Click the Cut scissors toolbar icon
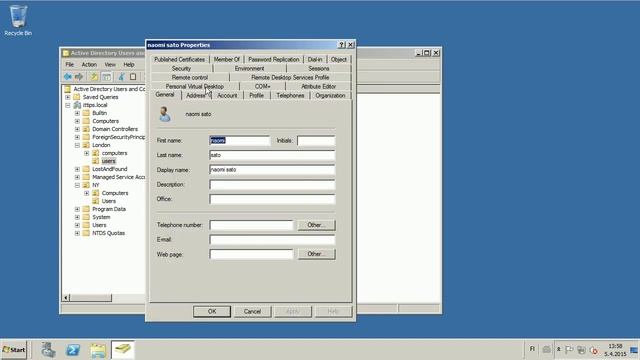The width and height of the screenshot is (640, 360). [121, 77]
